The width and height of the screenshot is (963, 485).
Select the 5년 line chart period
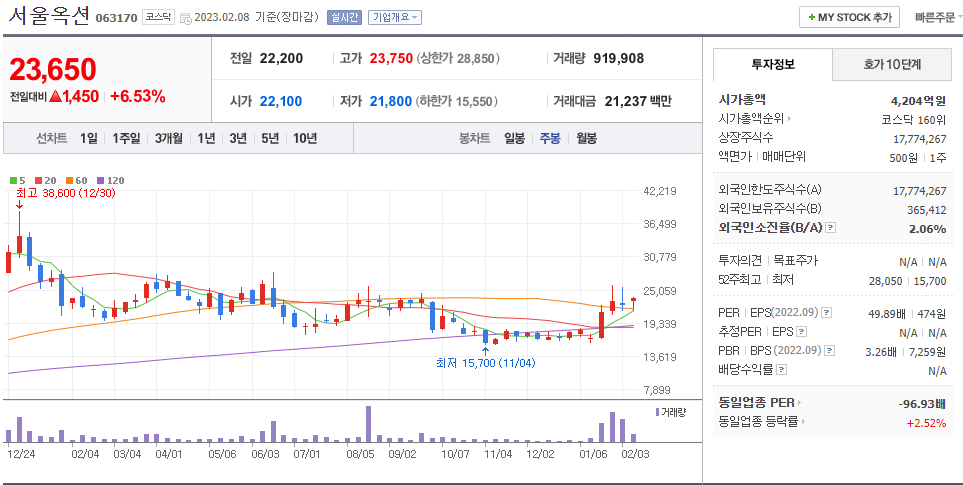tap(270, 138)
